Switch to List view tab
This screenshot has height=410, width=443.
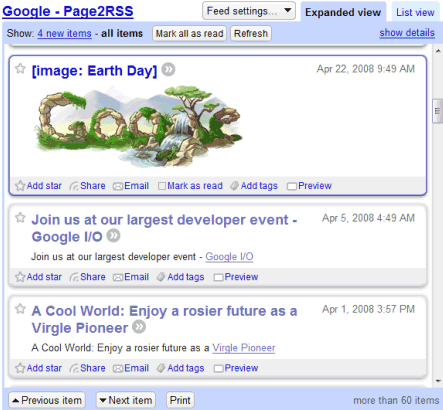pos(415,12)
